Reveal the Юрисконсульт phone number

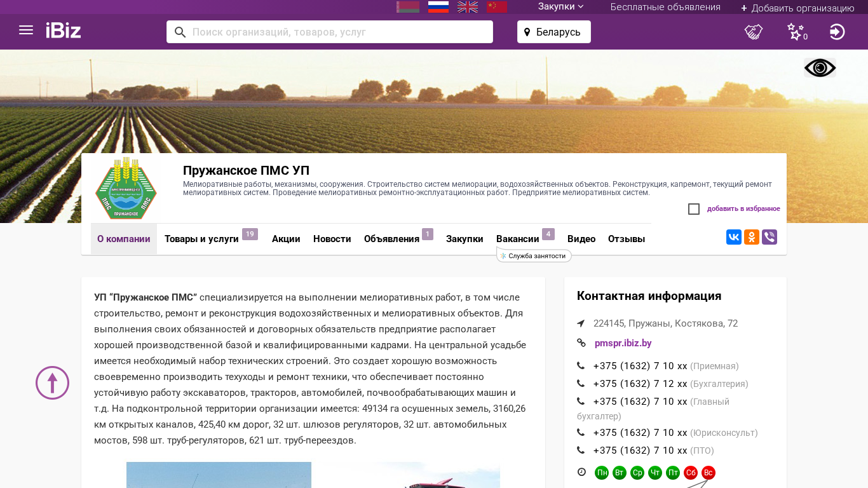tap(641, 433)
